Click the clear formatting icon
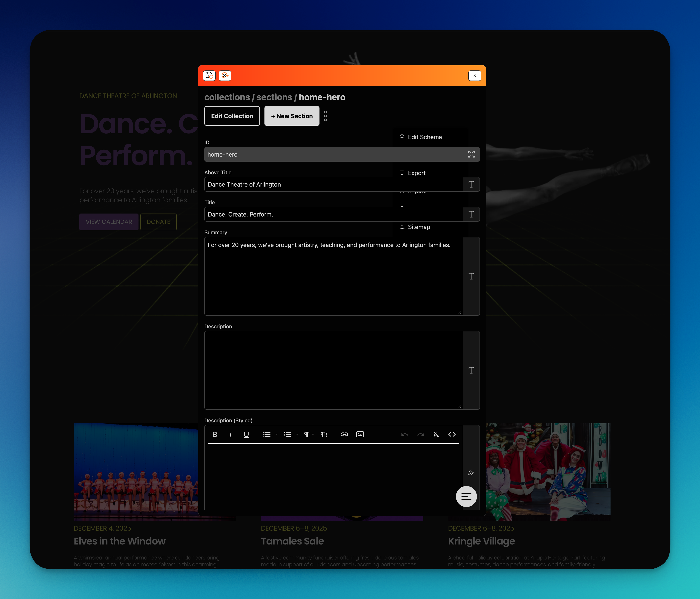Image resolution: width=700 pixels, height=599 pixels. pos(436,434)
